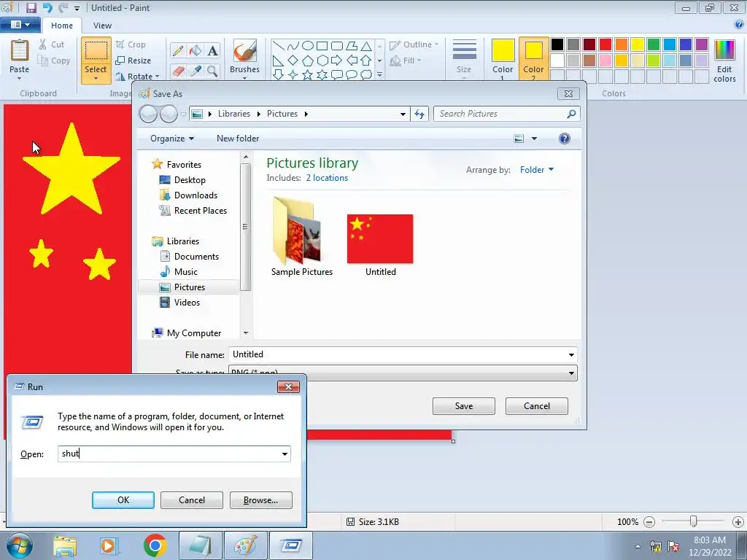Viewport: 747px width, 560px height.
Task: Click the Undo arrow in title bar
Action: [47, 7]
